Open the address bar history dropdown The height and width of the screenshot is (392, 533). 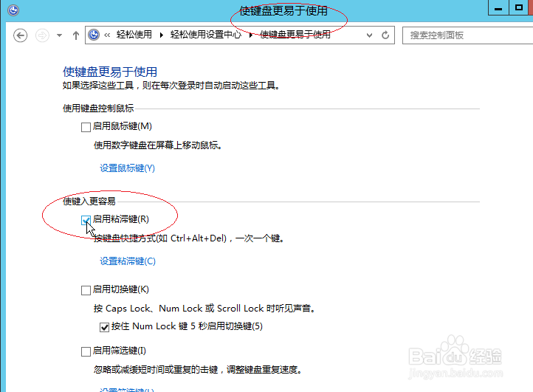point(369,35)
